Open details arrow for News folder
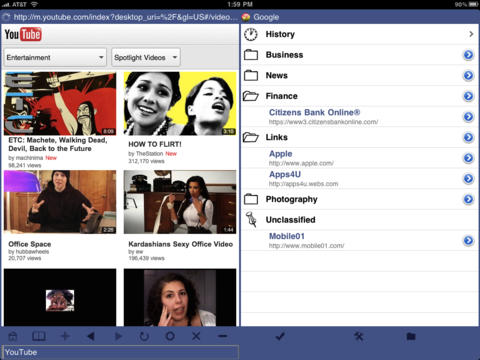The width and height of the screenshot is (480, 360). [x=468, y=75]
